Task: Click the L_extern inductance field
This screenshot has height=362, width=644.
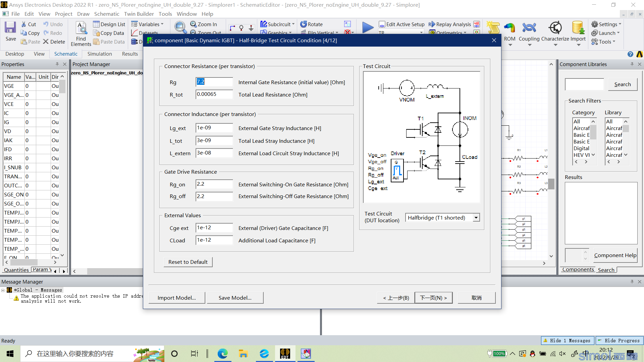Action: click(x=214, y=153)
